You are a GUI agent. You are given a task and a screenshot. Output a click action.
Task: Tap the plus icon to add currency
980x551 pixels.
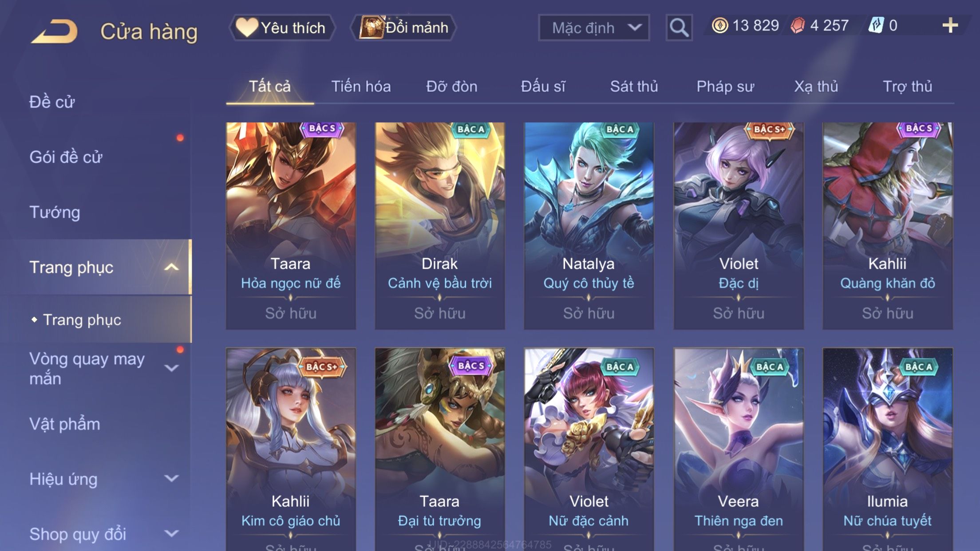tap(950, 26)
